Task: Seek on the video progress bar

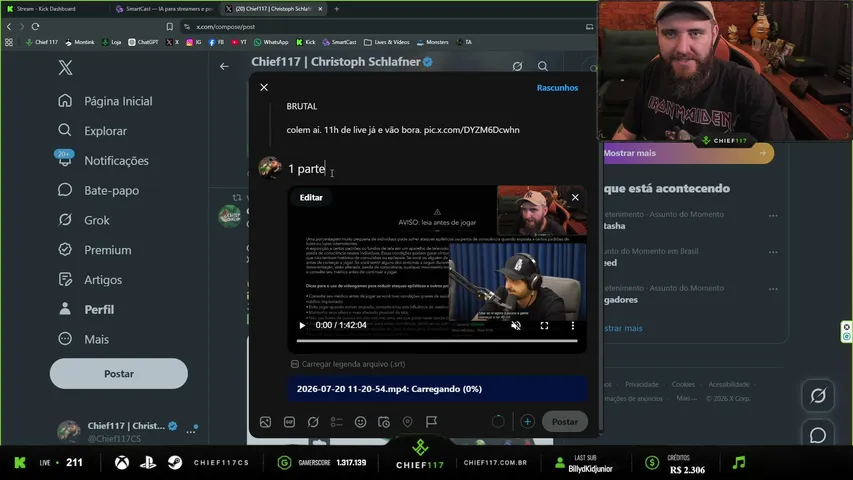Action: point(437,341)
